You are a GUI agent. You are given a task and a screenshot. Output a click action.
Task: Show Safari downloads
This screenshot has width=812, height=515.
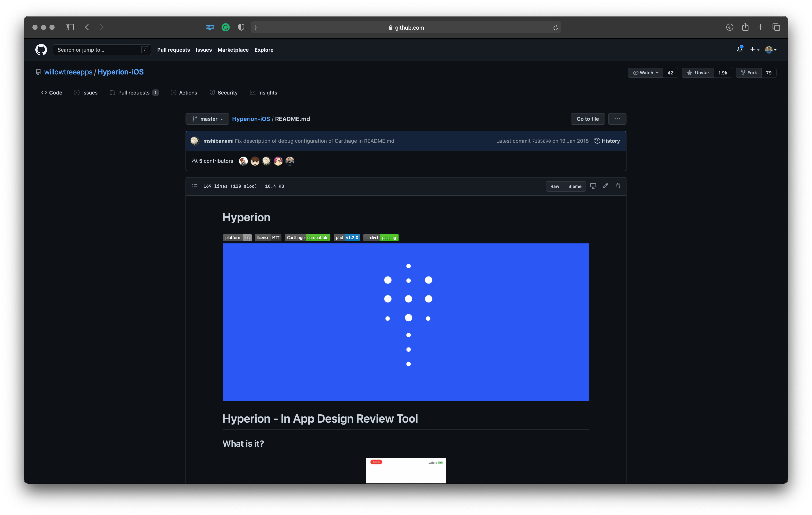(x=729, y=27)
